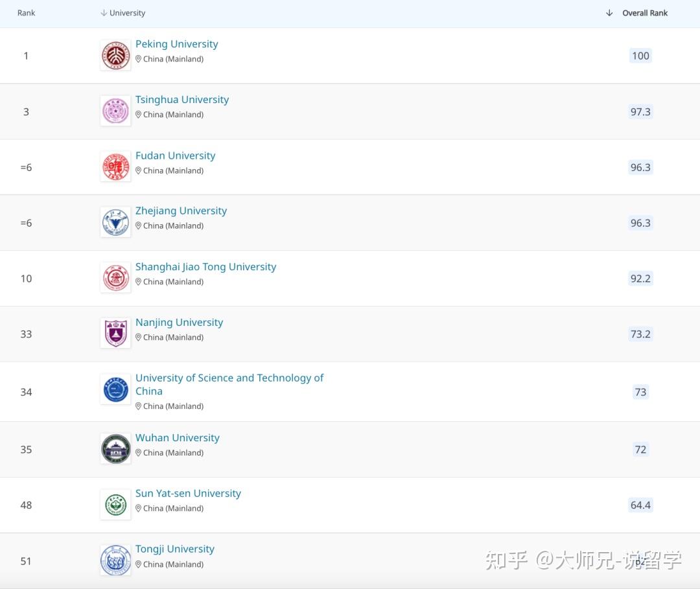Image resolution: width=700 pixels, height=589 pixels.
Task: Click the Peking University crest logo
Action: pyautogui.click(x=115, y=54)
